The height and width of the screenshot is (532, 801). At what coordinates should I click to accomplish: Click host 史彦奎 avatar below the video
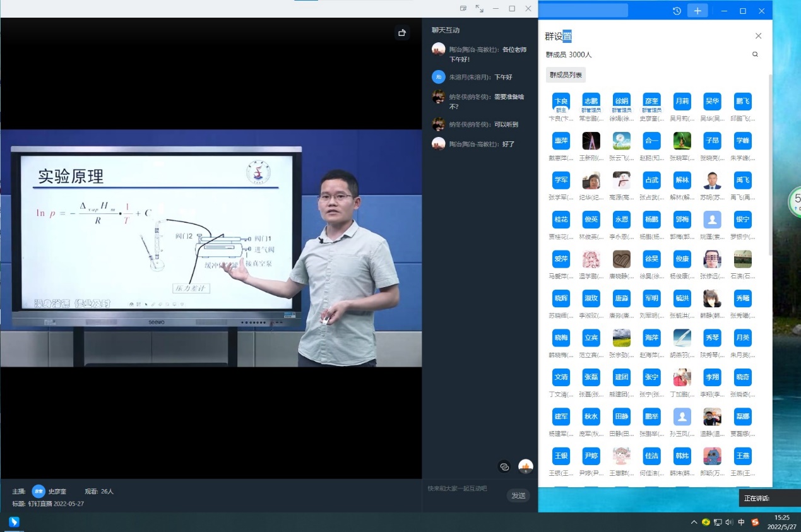coord(39,491)
